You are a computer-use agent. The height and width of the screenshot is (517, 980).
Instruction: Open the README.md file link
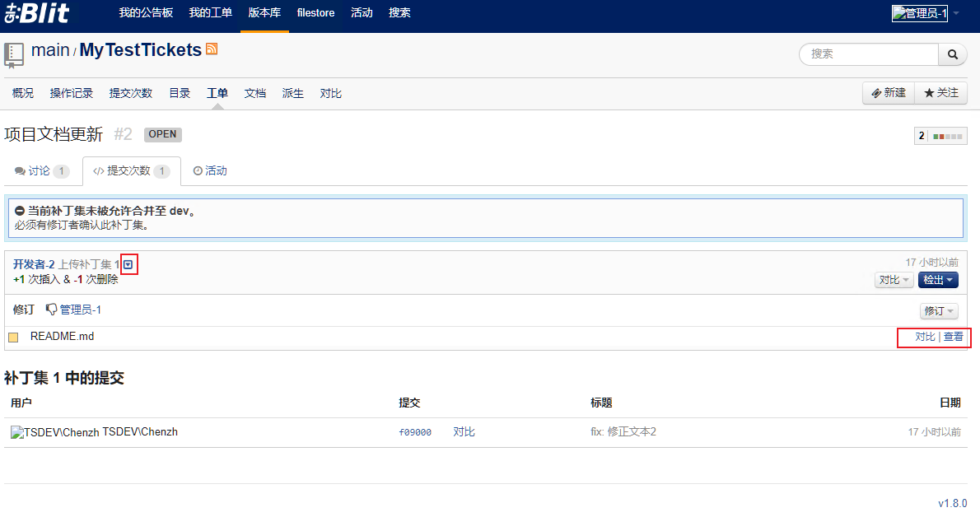[x=62, y=337]
